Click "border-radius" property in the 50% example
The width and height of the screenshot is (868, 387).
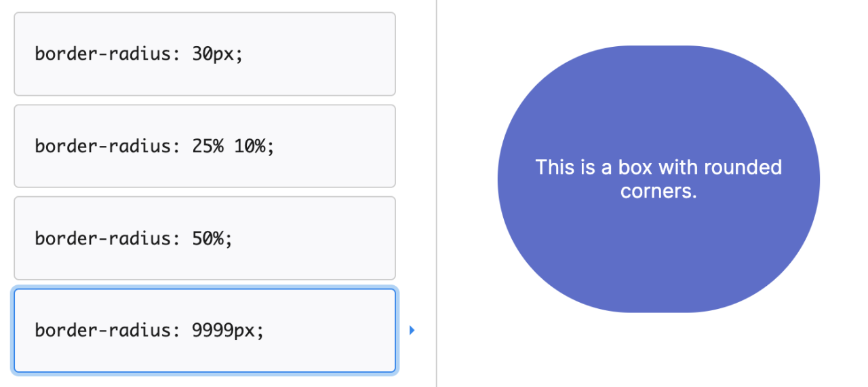[x=103, y=238]
